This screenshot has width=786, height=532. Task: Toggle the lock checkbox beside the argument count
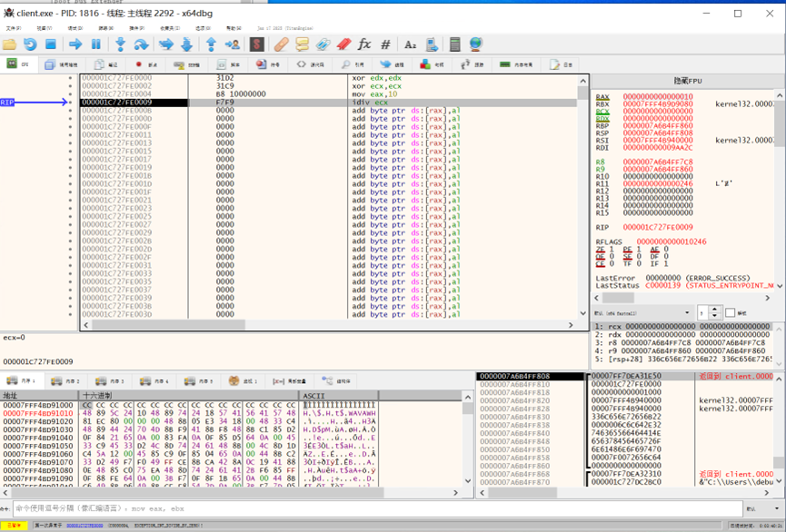(730, 313)
